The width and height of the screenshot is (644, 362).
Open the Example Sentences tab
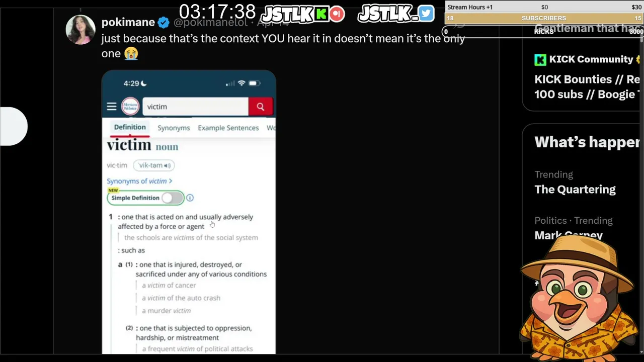228,128
